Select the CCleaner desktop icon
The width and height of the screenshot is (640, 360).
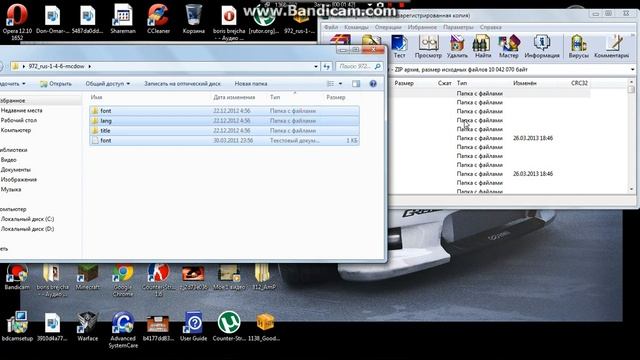pos(158,19)
